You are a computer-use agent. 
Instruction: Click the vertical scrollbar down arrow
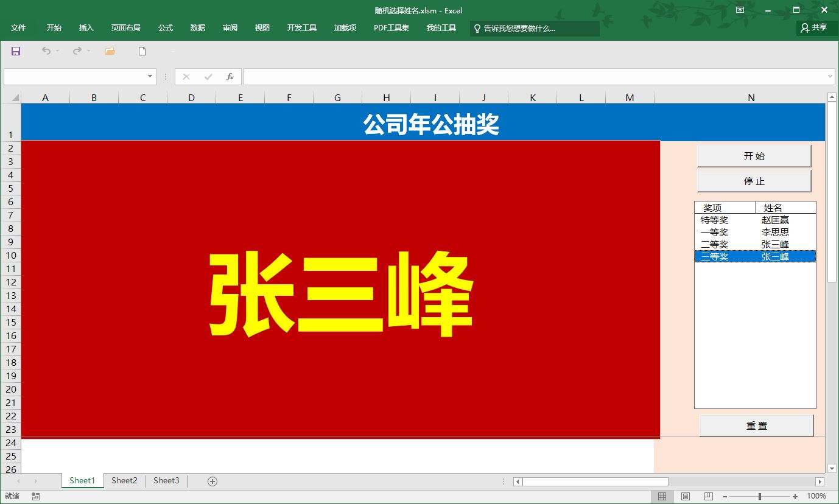(x=832, y=469)
